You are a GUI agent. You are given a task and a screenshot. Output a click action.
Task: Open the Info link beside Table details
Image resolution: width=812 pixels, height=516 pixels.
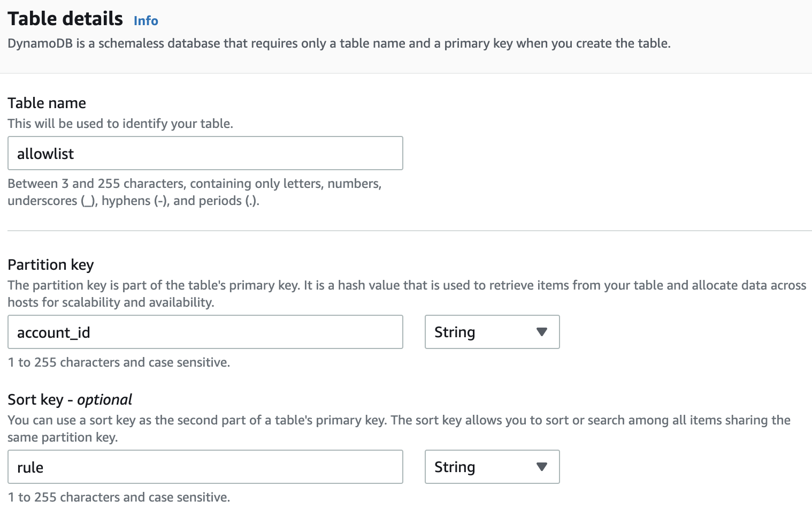coord(145,21)
